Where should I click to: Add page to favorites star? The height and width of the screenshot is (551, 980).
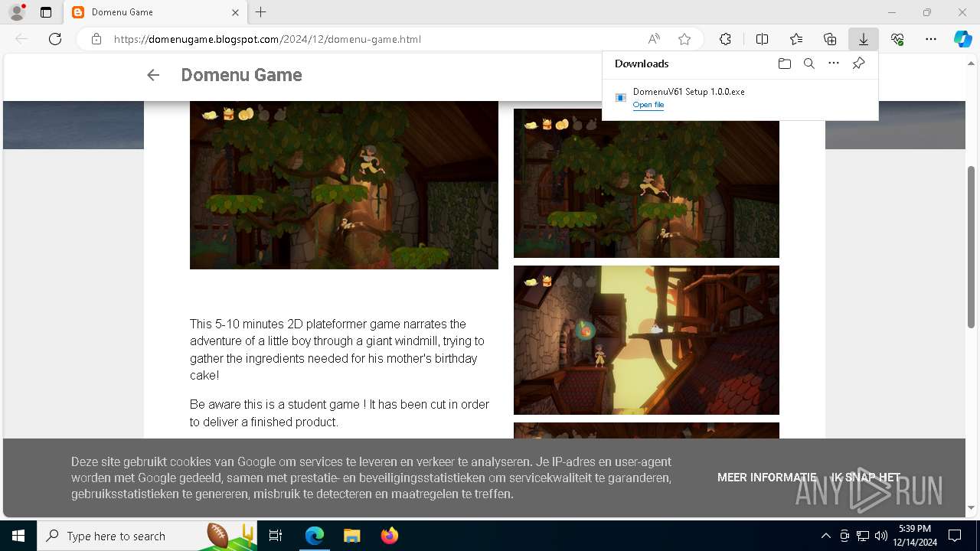pyautogui.click(x=684, y=39)
